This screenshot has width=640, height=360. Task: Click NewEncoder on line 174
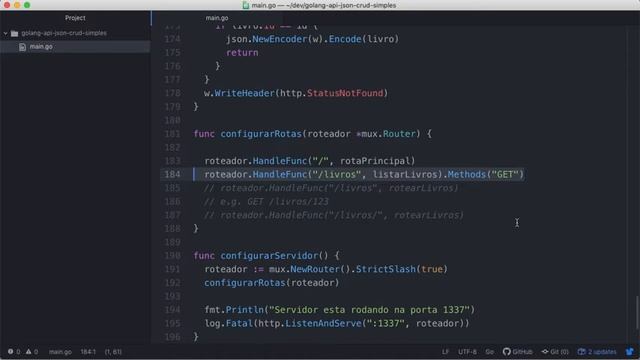click(x=280, y=39)
